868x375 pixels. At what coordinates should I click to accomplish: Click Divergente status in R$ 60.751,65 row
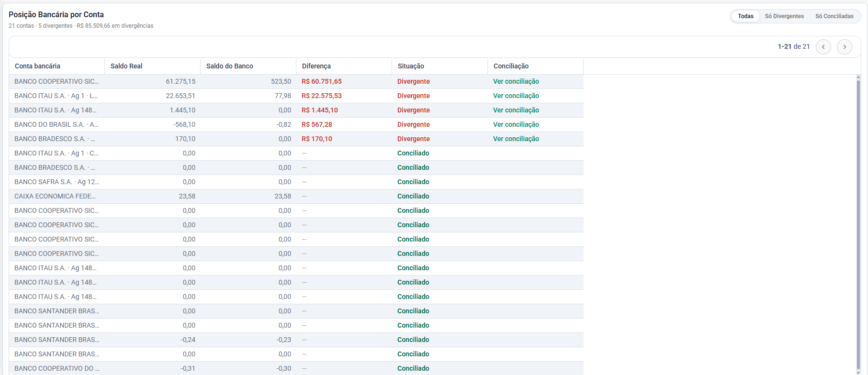pos(414,81)
